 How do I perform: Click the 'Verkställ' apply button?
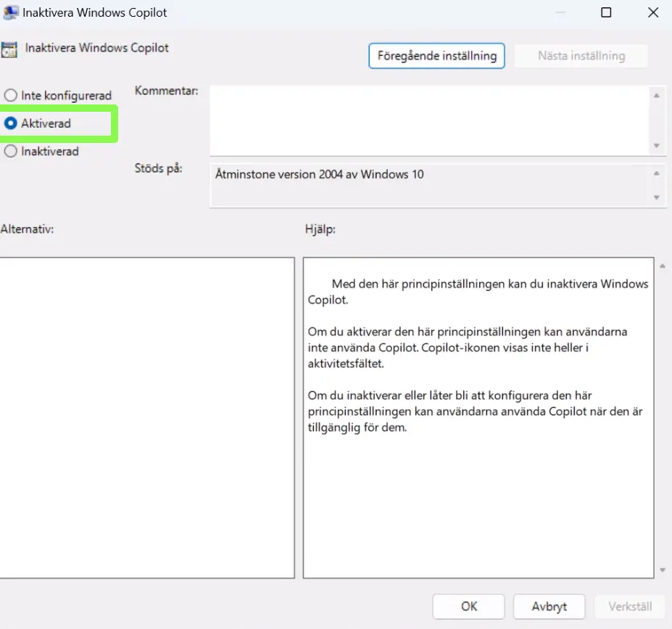pos(629,607)
